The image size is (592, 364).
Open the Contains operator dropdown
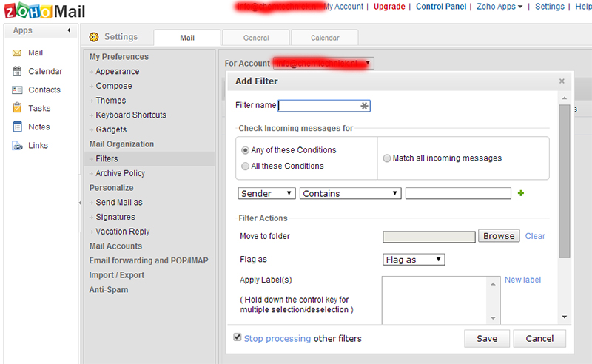[351, 194]
